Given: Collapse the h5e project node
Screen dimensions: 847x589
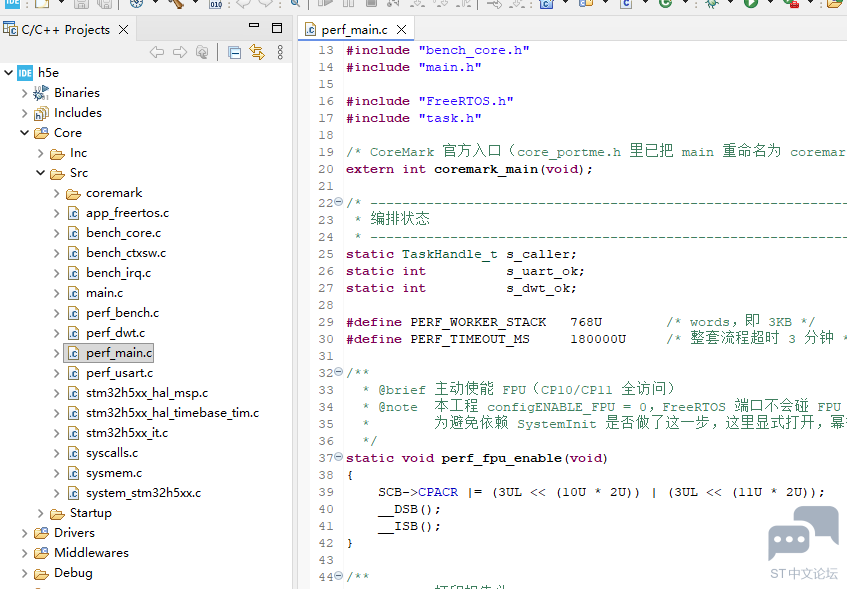Looking at the screenshot, I should [x=9, y=72].
